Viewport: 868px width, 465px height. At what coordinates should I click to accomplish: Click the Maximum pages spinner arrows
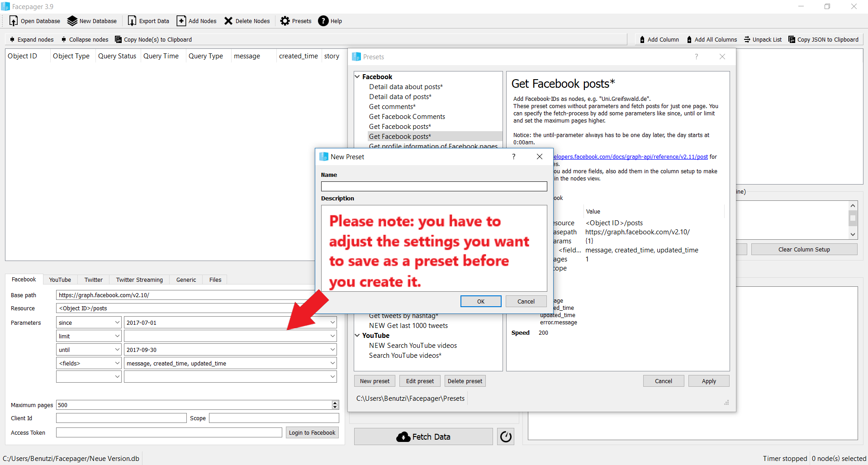pos(335,405)
